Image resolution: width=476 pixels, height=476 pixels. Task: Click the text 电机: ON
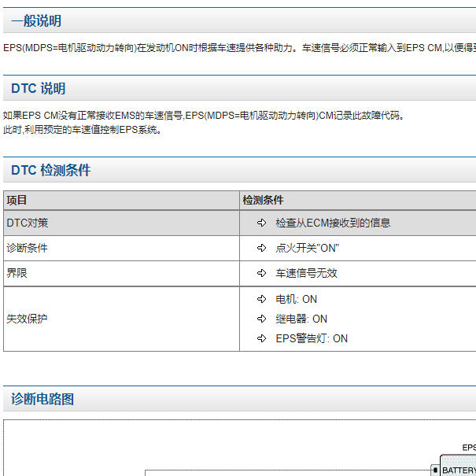(297, 299)
